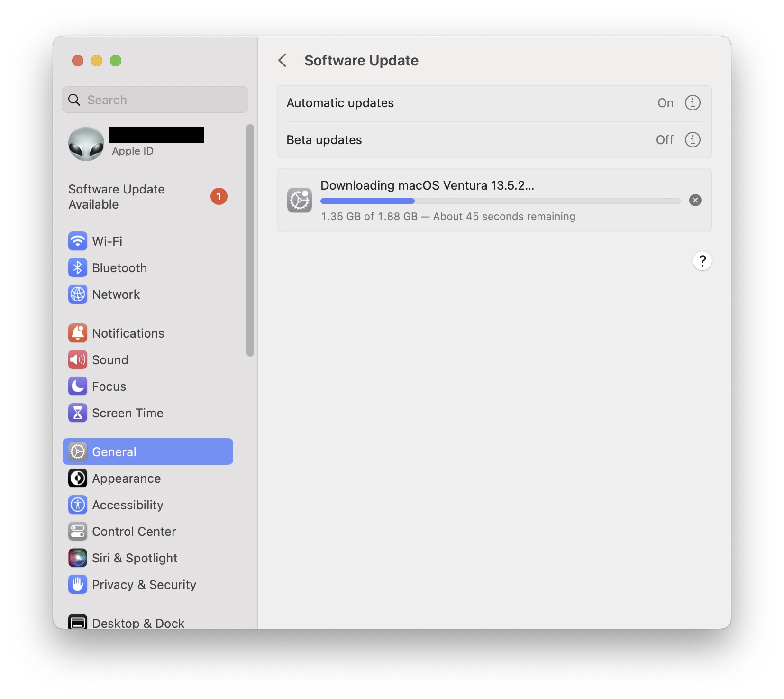The height and width of the screenshot is (699, 784).
Task: Cancel the macOS Ventura download
Action: (695, 200)
